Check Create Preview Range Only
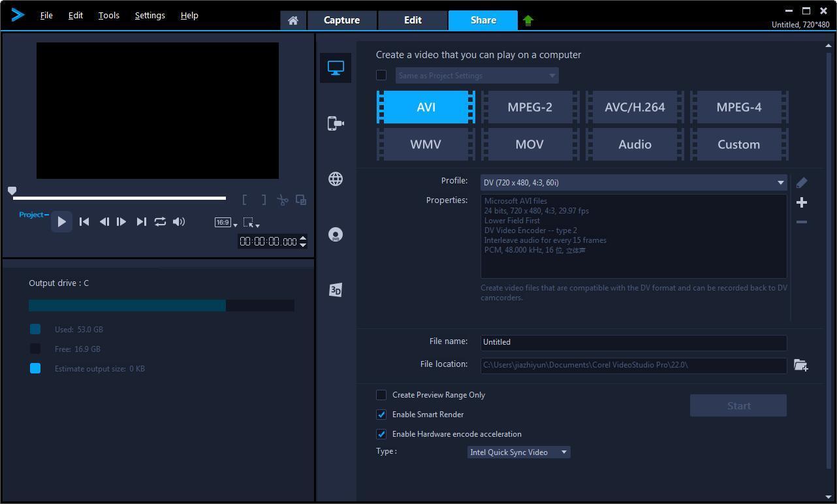Image resolution: width=837 pixels, height=504 pixels. [381, 395]
